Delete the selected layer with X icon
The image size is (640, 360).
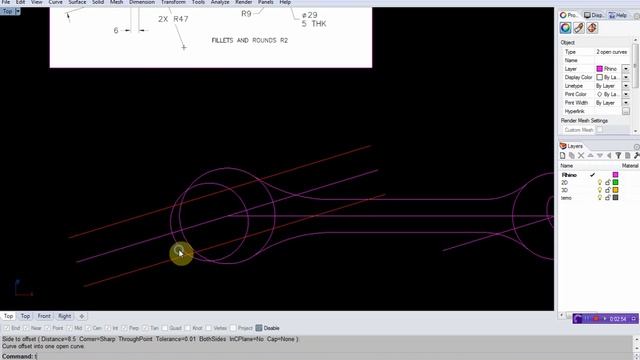[x=581, y=156]
